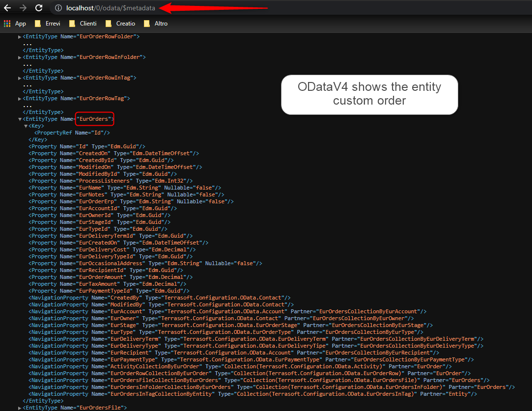Select the EurOrdersFileCollectionByEurOrders navigation line

click(x=259, y=380)
